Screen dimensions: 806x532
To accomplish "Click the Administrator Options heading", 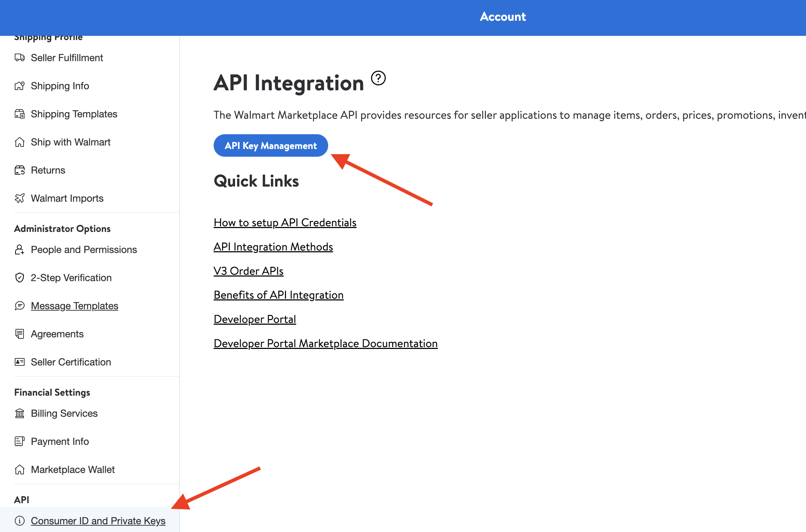I will pos(62,229).
